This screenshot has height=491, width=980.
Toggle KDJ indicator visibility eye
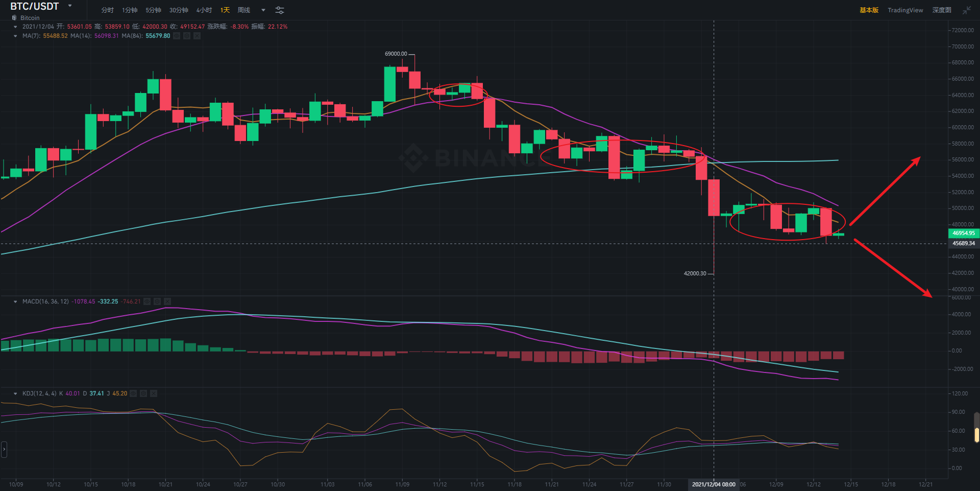point(133,393)
